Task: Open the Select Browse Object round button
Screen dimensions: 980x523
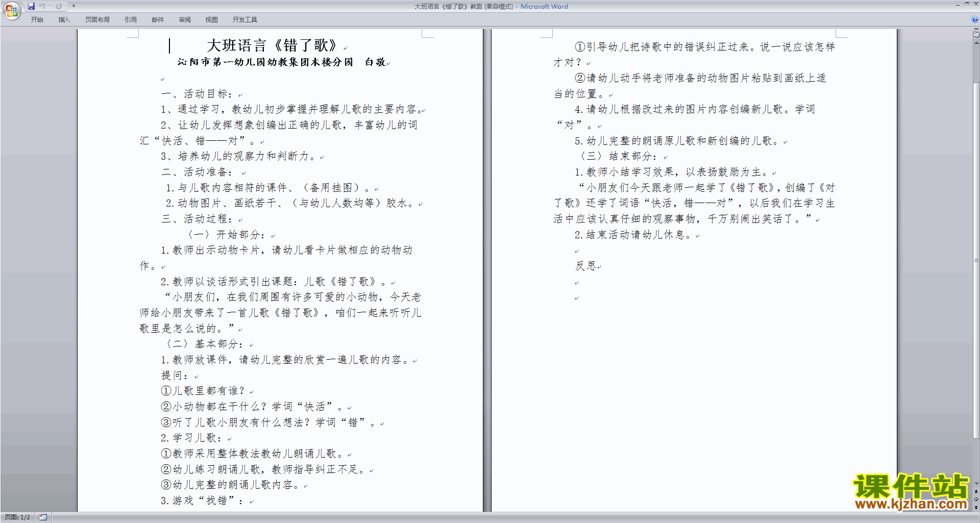Action: tap(976, 500)
